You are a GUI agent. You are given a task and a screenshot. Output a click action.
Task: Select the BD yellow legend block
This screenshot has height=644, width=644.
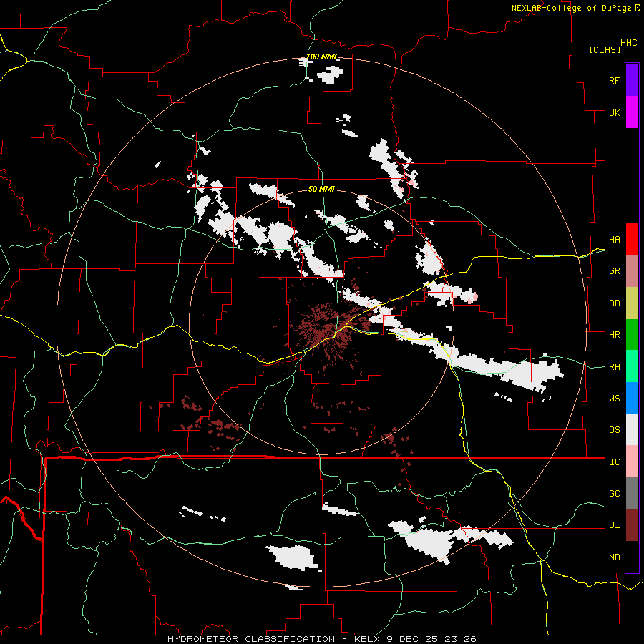pos(632,303)
